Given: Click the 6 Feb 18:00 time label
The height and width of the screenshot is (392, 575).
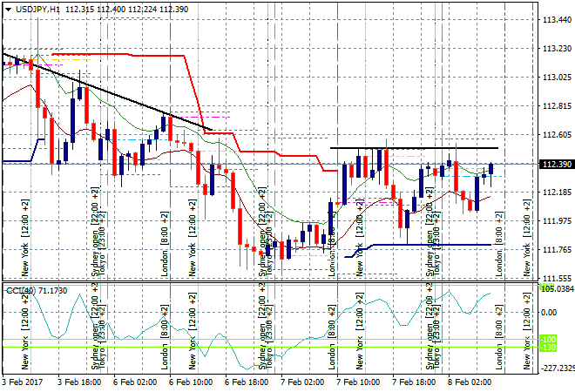Looking at the screenshot, I should click(247, 382).
